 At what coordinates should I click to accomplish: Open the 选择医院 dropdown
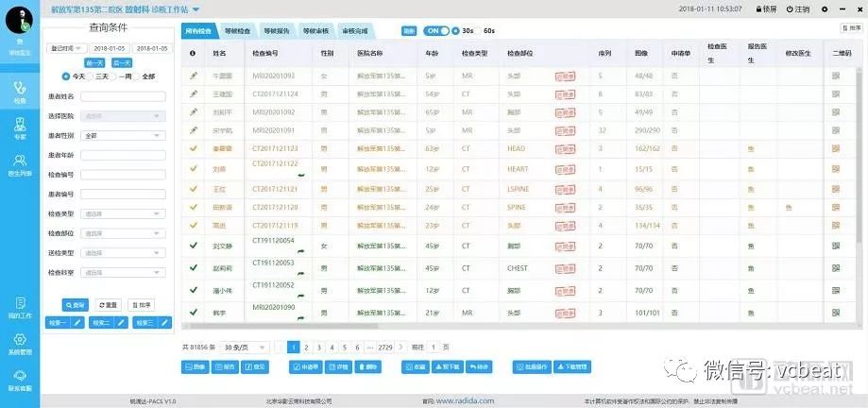click(123, 116)
